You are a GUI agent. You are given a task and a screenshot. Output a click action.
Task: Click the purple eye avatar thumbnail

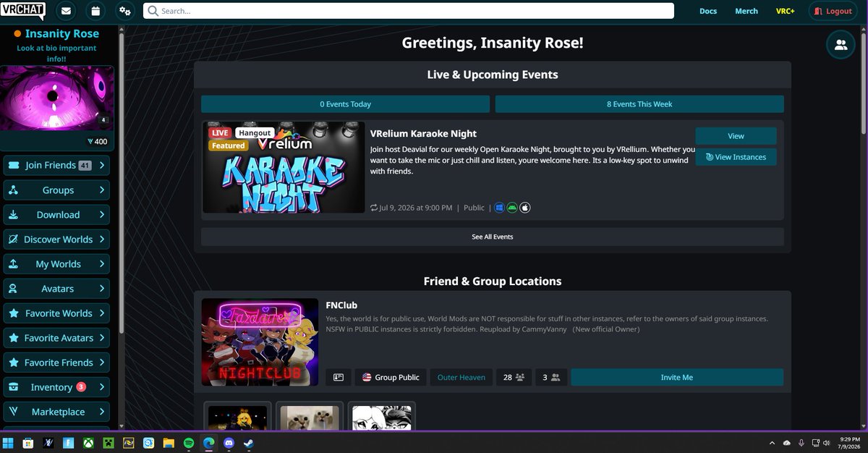57,98
